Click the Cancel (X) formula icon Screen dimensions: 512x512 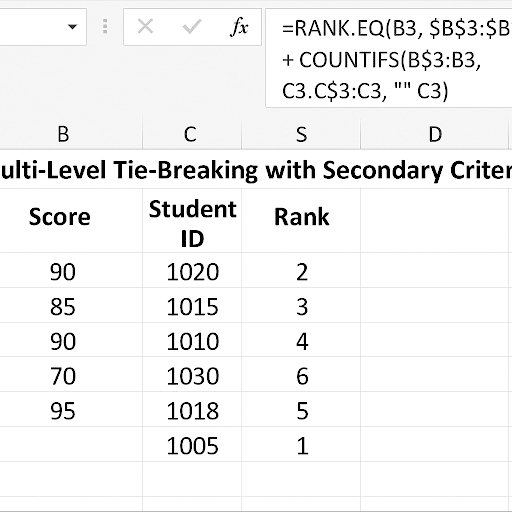coord(145,27)
